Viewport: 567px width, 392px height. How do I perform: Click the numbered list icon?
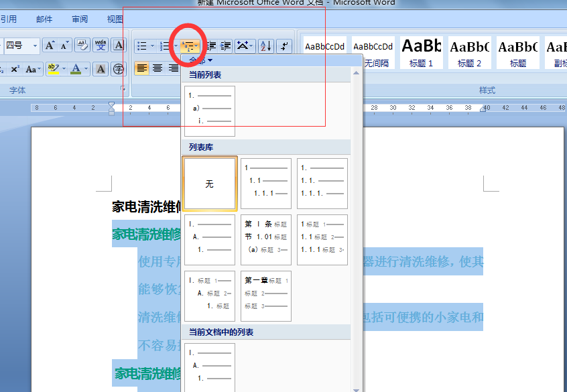pyautogui.click(x=163, y=45)
